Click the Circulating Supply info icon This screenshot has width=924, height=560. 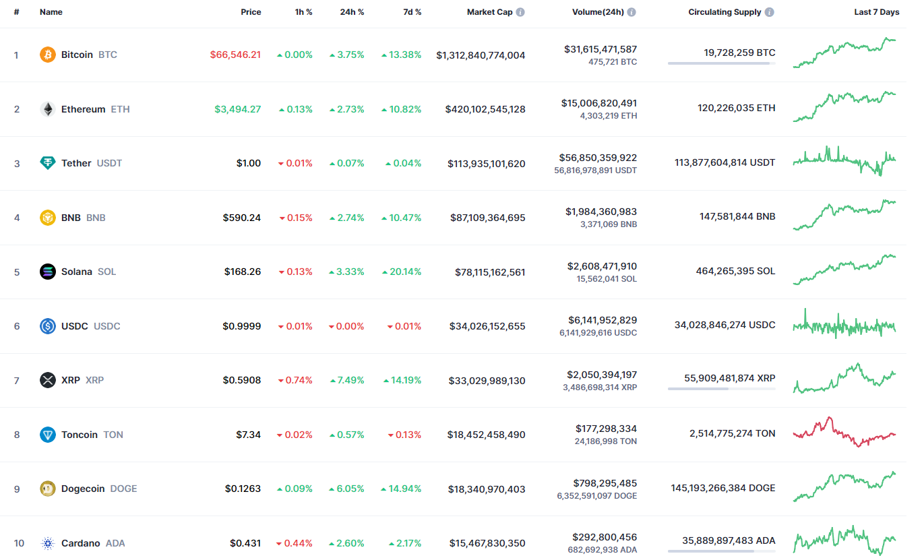coord(770,12)
